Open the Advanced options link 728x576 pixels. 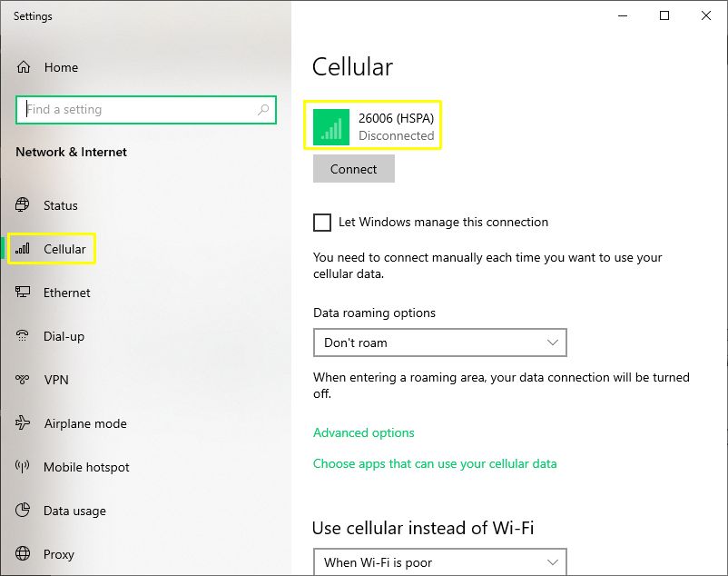point(363,433)
